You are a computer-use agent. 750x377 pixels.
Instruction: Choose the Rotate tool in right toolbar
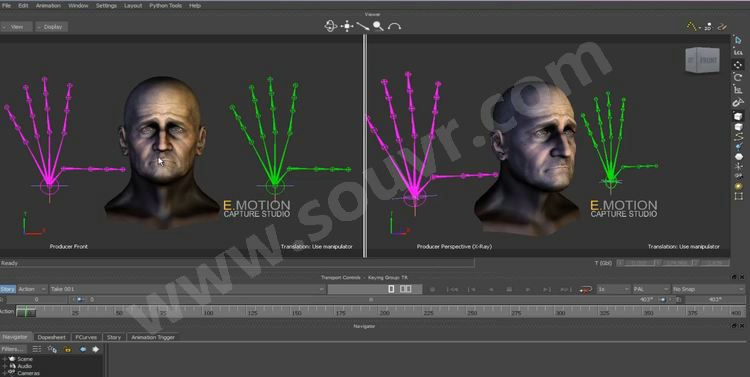(738, 77)
